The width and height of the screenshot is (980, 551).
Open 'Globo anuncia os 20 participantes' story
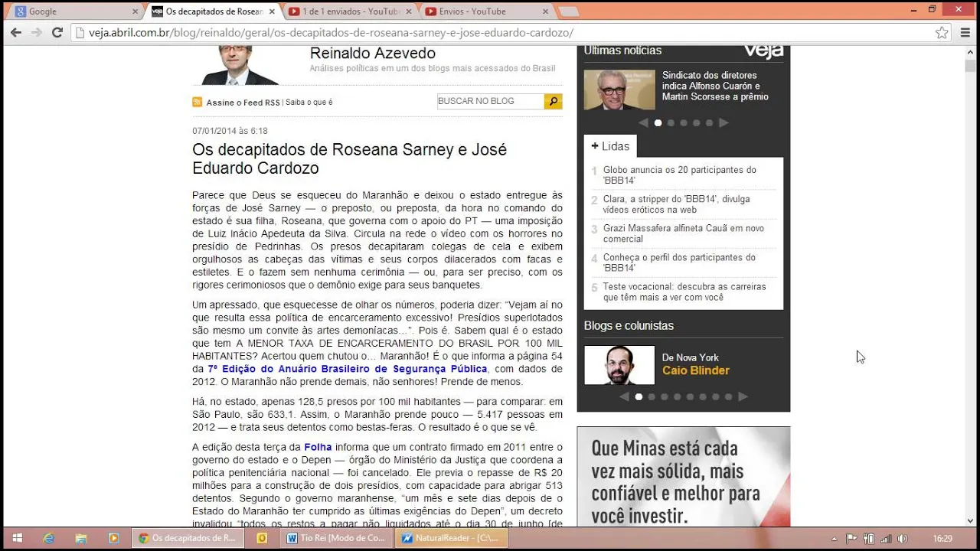680,175
